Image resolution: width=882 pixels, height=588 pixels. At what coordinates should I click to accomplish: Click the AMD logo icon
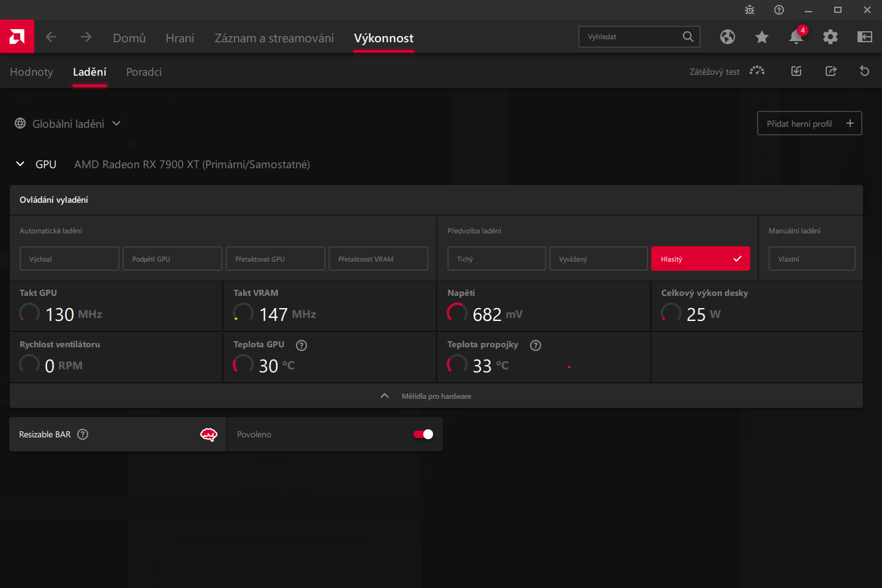click(x=17, y=36)
